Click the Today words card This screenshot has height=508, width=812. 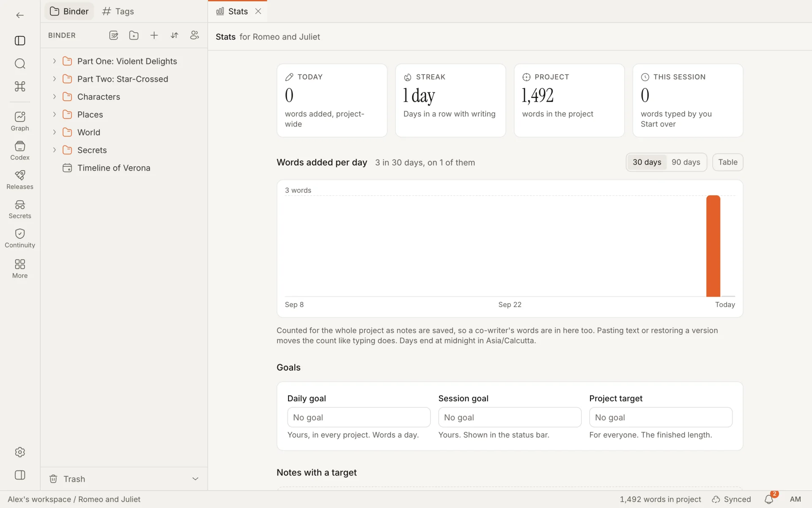(x=332, y=100)
